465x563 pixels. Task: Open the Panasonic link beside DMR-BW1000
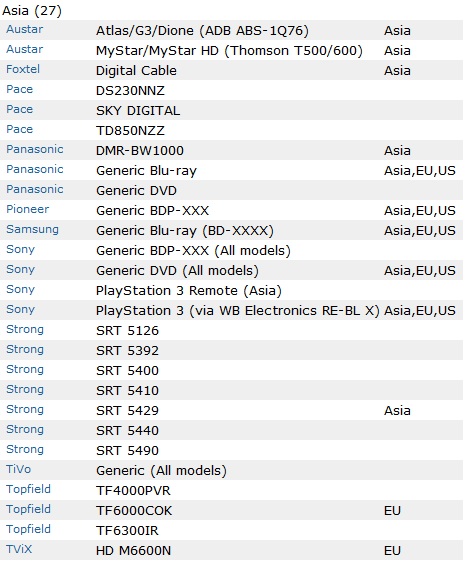coord(34,149)
